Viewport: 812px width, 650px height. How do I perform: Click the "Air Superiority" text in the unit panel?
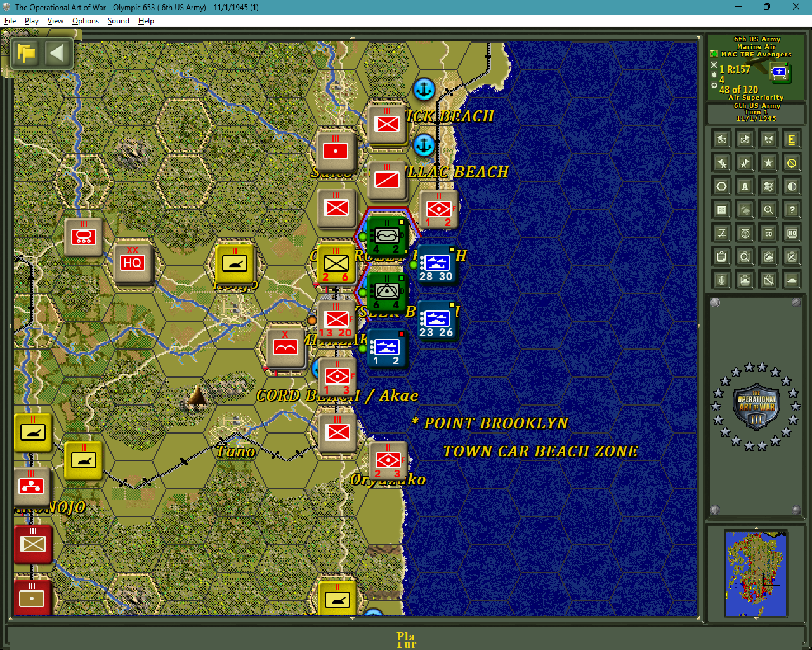756,98
